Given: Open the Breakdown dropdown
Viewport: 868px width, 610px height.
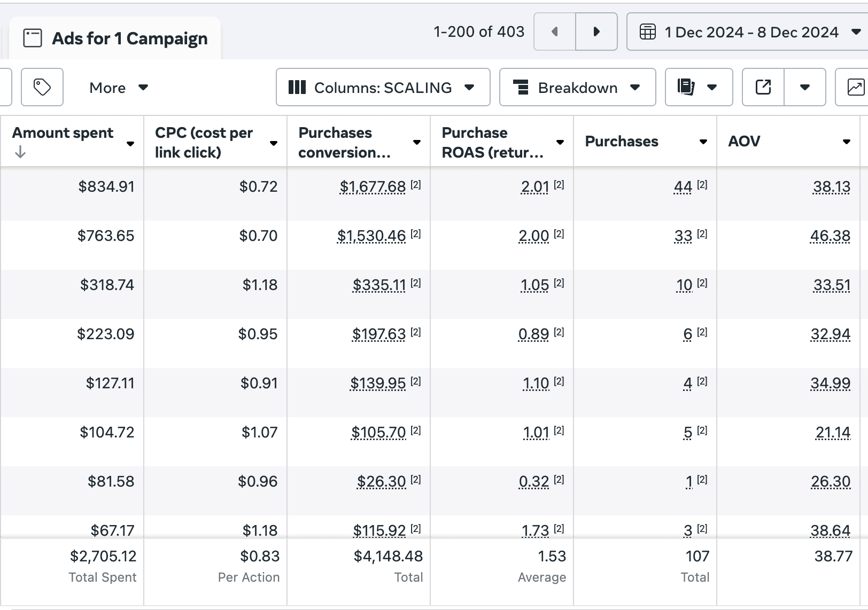Looking at the screenshot, I should 577,87.
